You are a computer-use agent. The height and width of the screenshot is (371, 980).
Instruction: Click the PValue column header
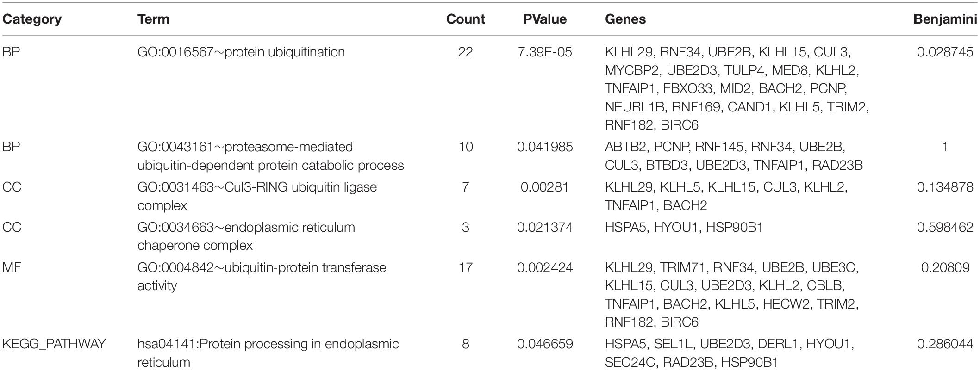point(545,19)
